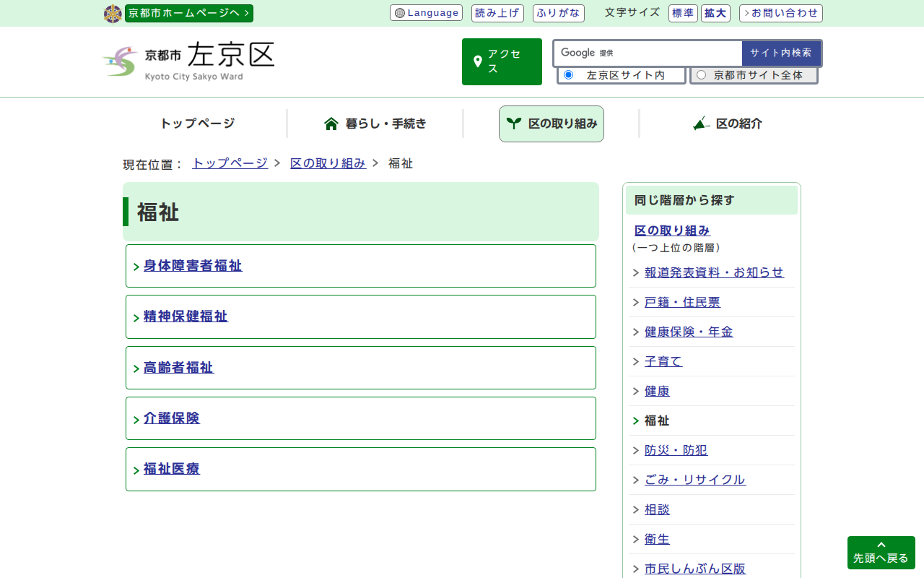Select 京都市サイト全体 radio button
Image resolution: width=924 pixels, height=578 pixels.
(701, 75)
